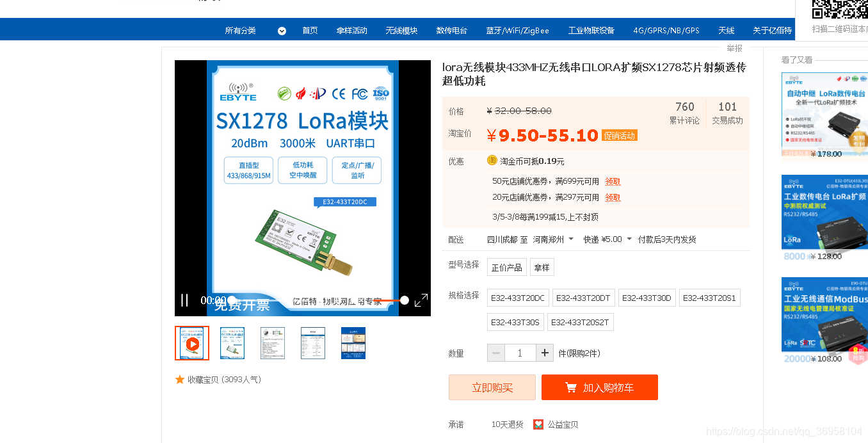This screenshot has width=868, height=443.
Task: Open recommended item priced ¥108.00
Action: point(824,320)
